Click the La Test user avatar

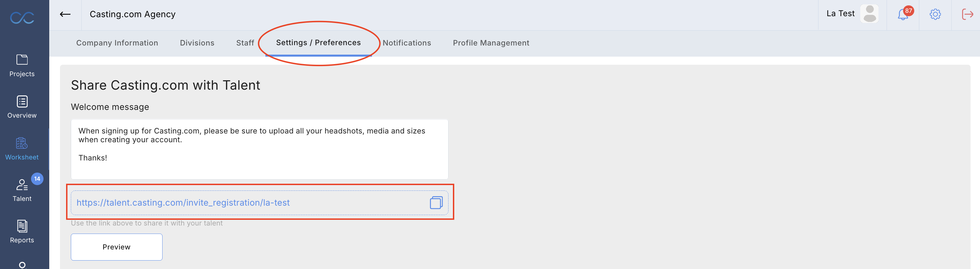[x=869, y=14]
